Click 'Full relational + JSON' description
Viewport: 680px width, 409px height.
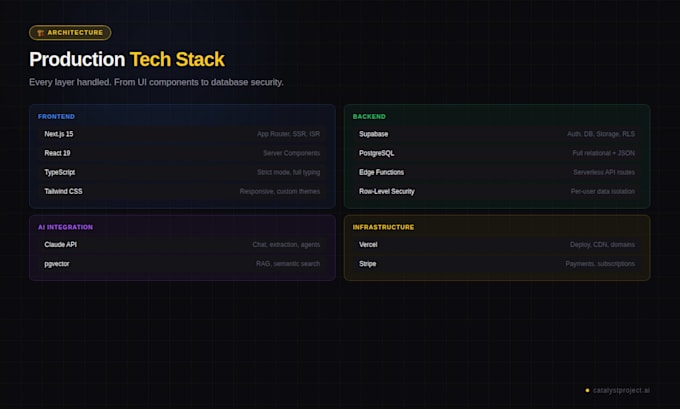point(603,153)
